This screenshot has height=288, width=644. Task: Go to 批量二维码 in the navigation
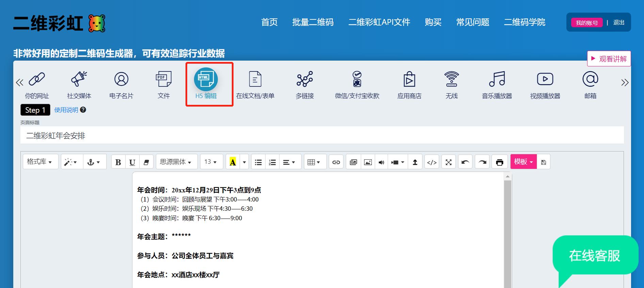tap(313, 22)
